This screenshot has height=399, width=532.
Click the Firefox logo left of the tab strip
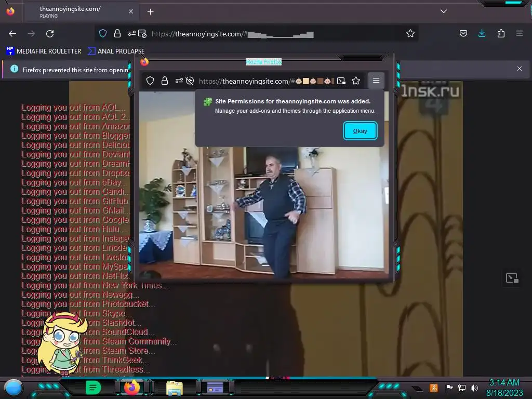[x=10, y=11]
